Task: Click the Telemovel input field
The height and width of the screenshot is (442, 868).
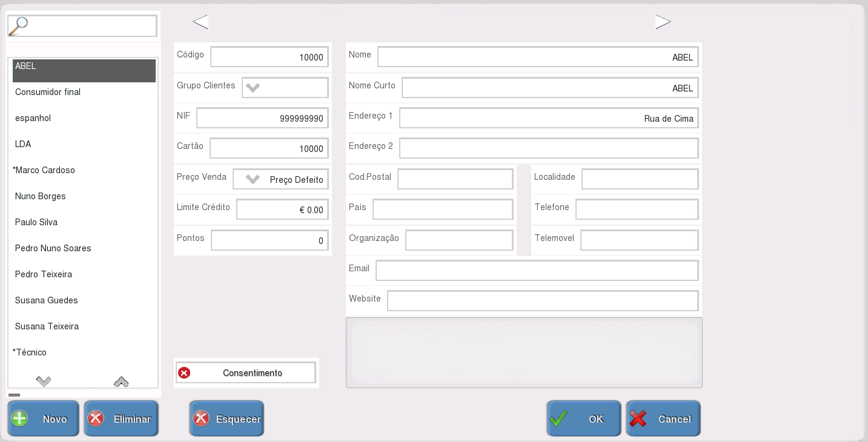Action: (639, 240)
